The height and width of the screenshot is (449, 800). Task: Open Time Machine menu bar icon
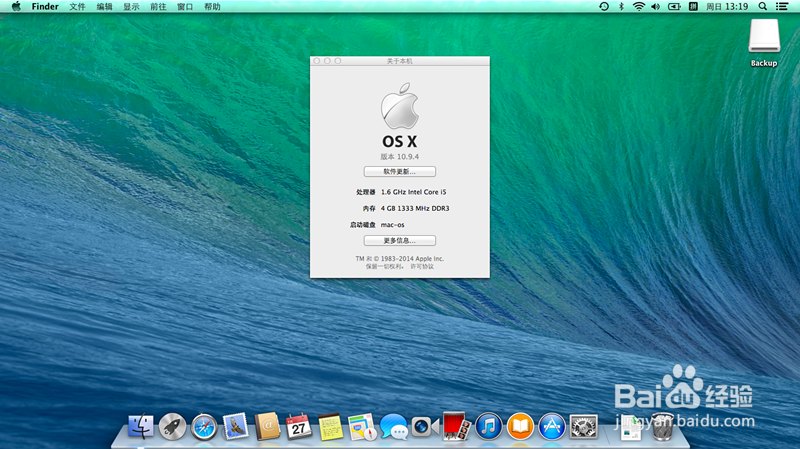604,7
